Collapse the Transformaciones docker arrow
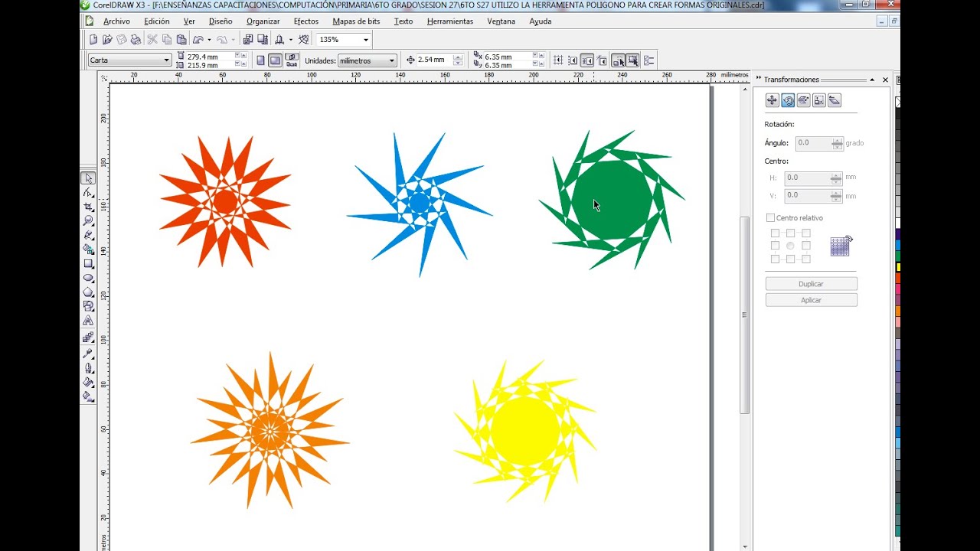 click(871, 80)
